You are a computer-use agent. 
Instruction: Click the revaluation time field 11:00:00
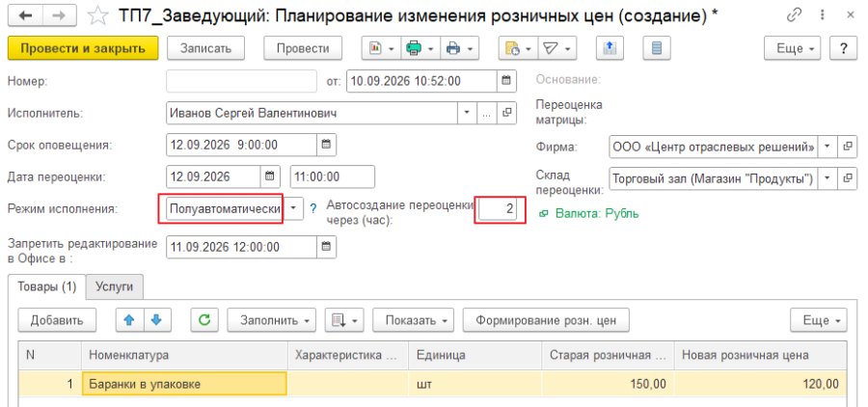(x=332, y=176)
